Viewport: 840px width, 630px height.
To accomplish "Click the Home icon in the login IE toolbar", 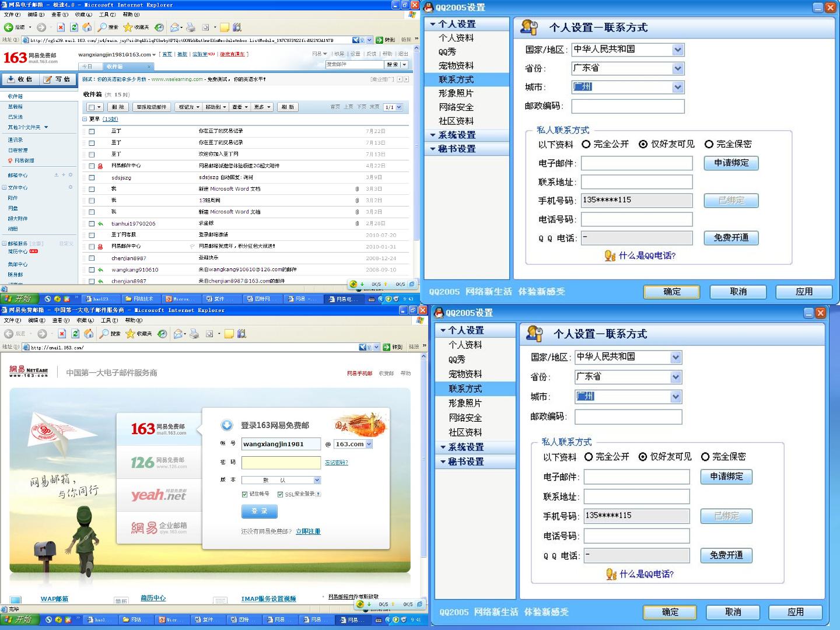I will [89, 334].
